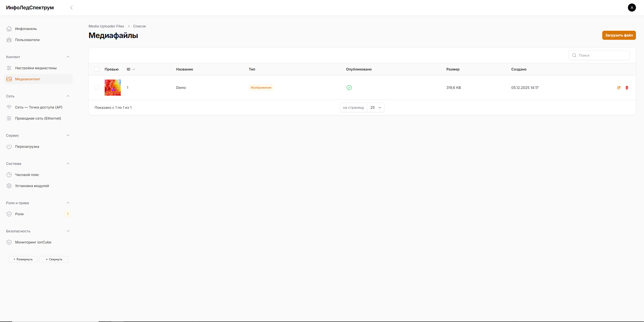Click the Media Uploader Files breadcrumb

(106, 26)
